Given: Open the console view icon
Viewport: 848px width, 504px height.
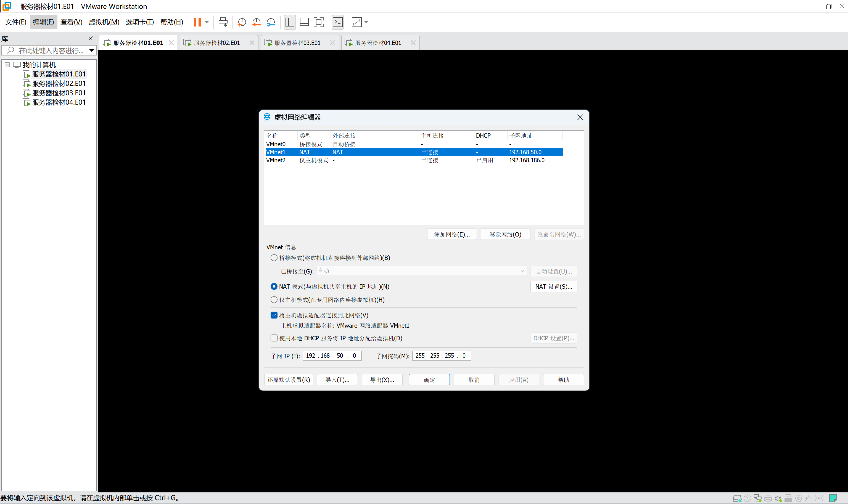Looking at the screenshot, I should pos(337,22).
